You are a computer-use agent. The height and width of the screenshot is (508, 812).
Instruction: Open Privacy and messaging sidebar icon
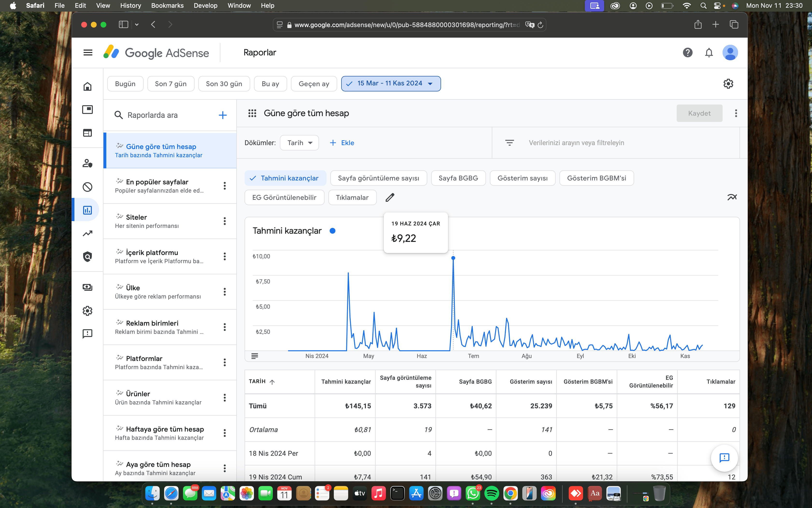click(x=87, y=163)
